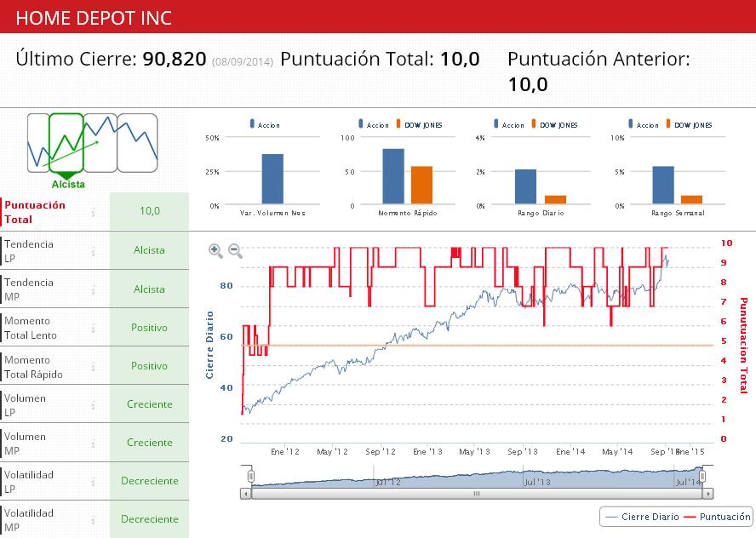Click blue Accion bar in Momento Rápido chart
Screen dimensions: 756x538
point(393,176)
